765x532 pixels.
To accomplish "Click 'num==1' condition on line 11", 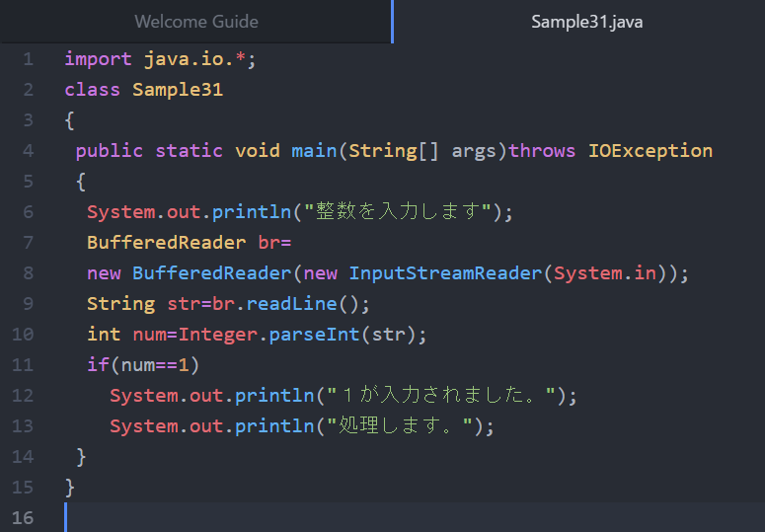I will pyautogui.click(x=155, y=365).
